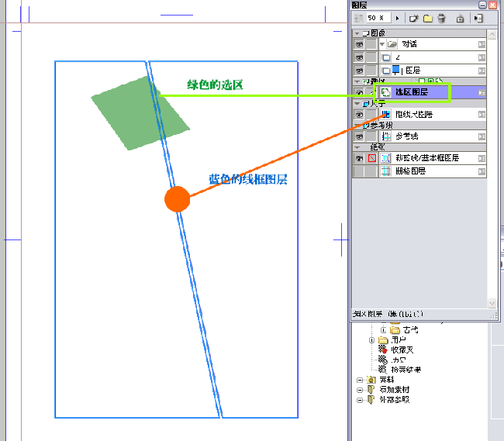Select 外部参照 in materials tree
The image size is (504, 441).
coord(395,400)
